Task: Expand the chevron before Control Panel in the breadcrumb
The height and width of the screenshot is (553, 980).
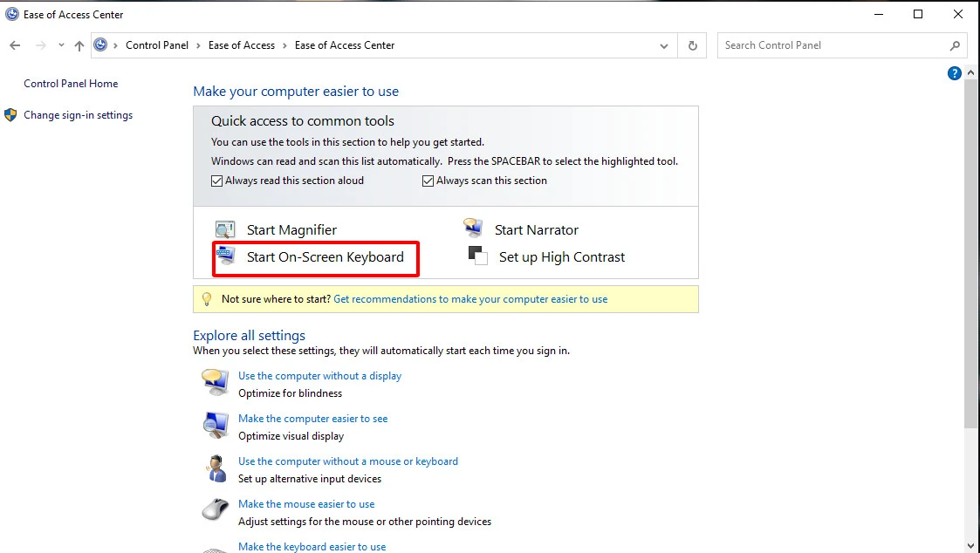Action: click(115, 45)
